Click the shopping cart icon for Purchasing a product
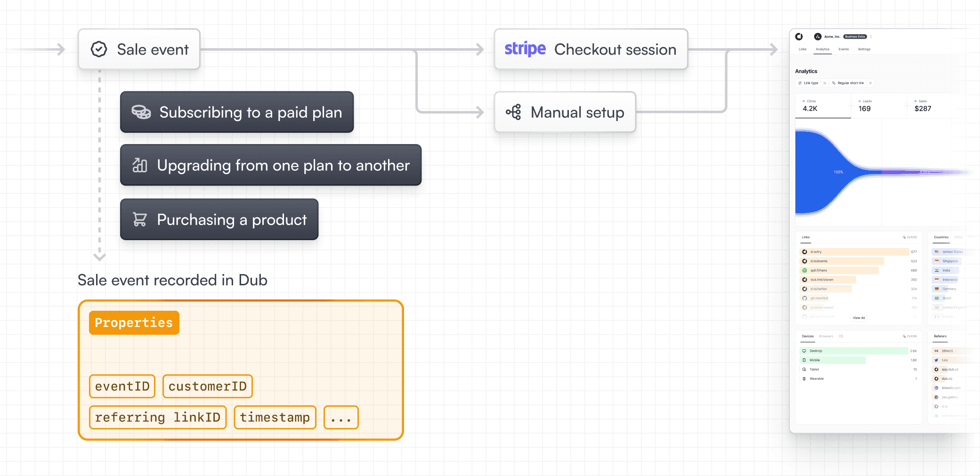Image resolution: width=980 pixels, height=476 pixels. click(x=140, y=219)
